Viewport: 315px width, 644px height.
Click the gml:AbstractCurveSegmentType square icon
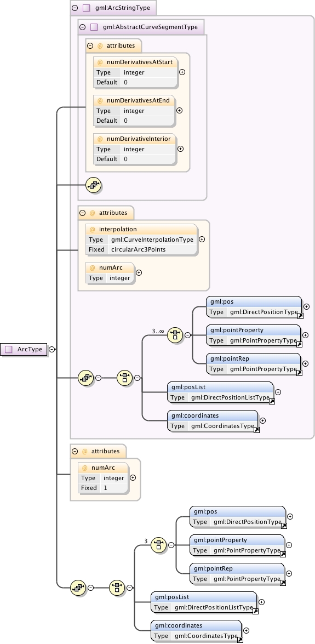coord(94,27)
